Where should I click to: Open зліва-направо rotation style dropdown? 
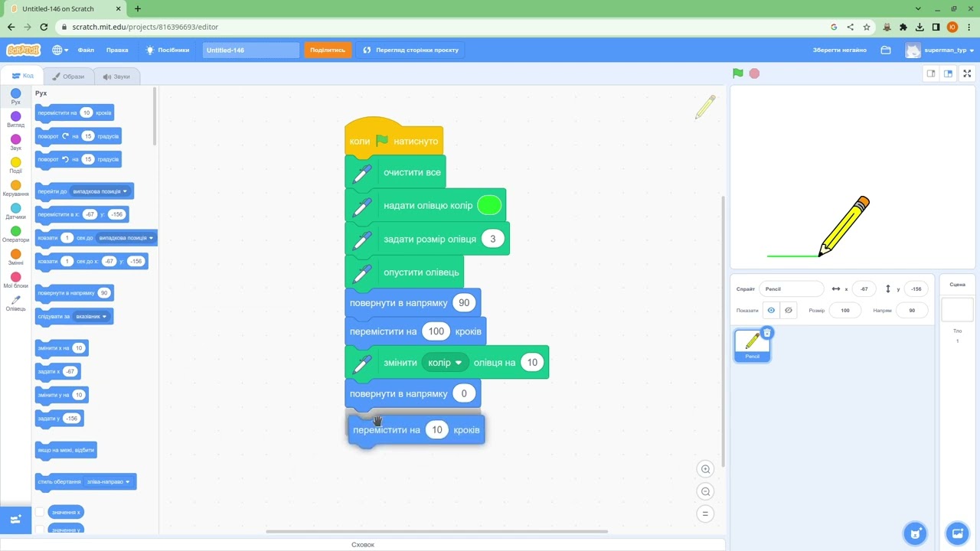point(109,481)
